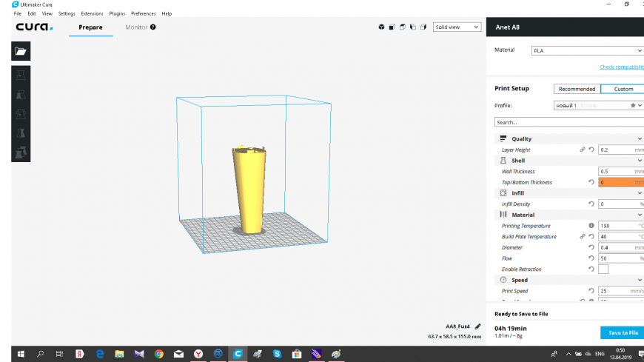Click the Flow value field
The width and height of the screenshot is (644, 362).
pos(621,258)
